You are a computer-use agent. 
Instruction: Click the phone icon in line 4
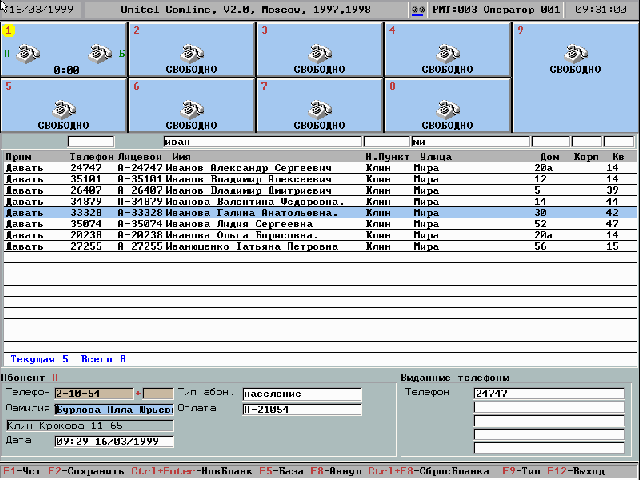coord(448,53)
